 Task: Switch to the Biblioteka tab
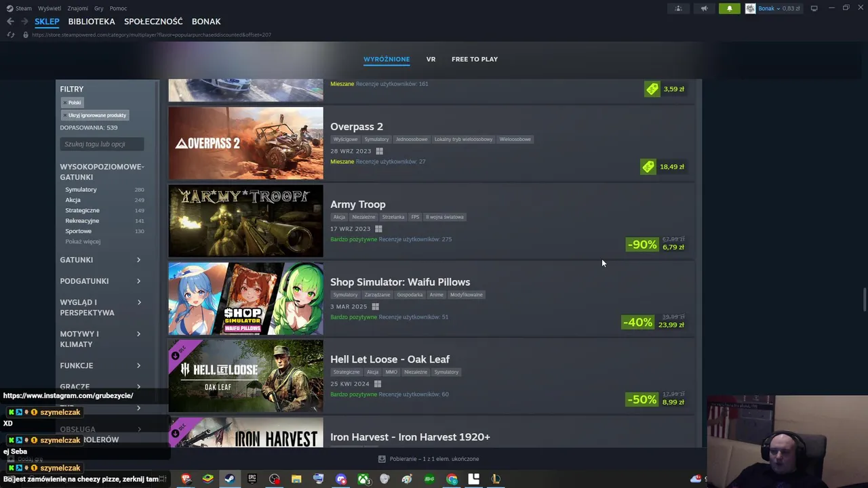click(x=92, y=22)
